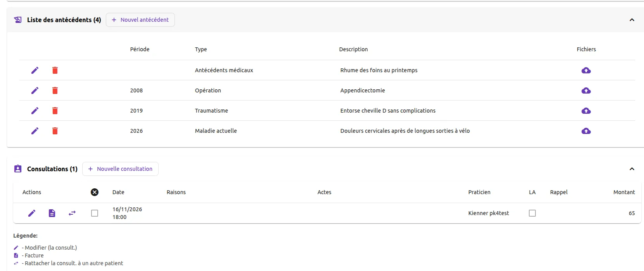Click the Raisons column header

point(176,192)
